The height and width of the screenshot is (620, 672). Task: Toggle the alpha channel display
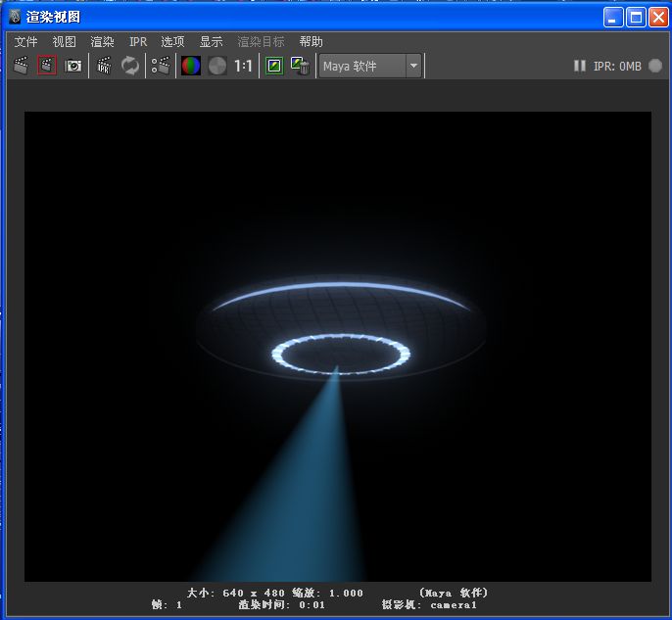216,66
